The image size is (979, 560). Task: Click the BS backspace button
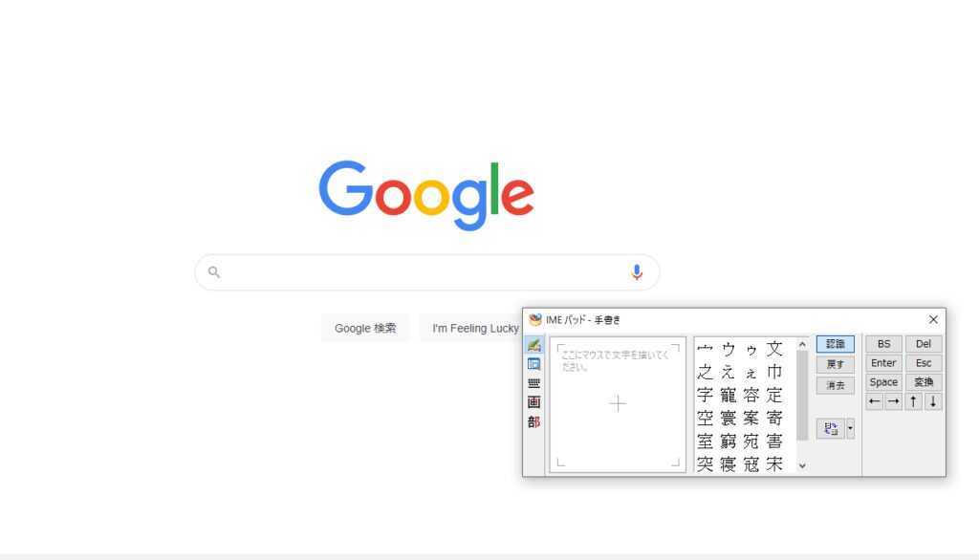pos(883,344)
